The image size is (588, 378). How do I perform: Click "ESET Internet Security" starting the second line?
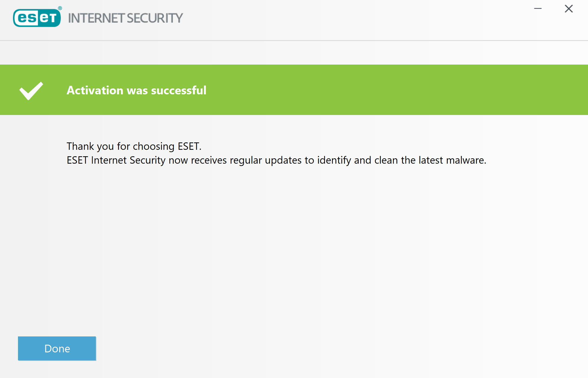click(116, 160)
